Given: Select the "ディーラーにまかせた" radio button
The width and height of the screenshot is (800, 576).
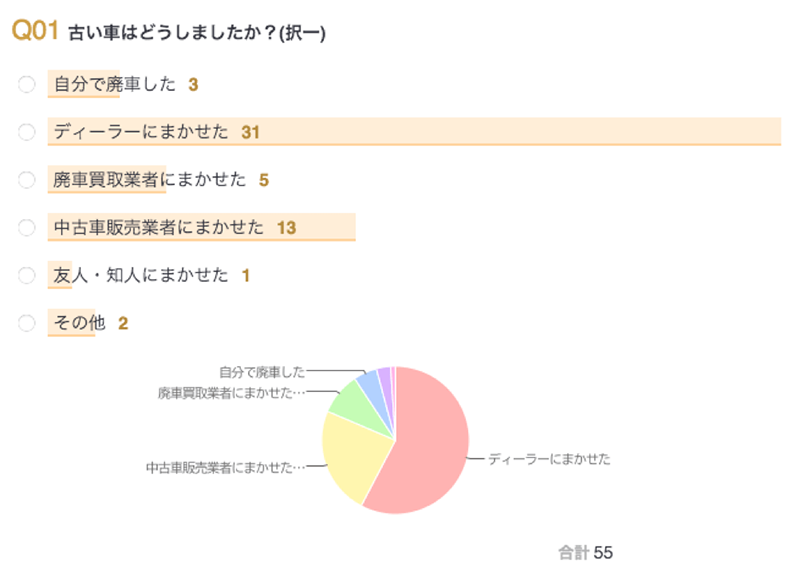Looking at the screenshot, I should [26, 133].
